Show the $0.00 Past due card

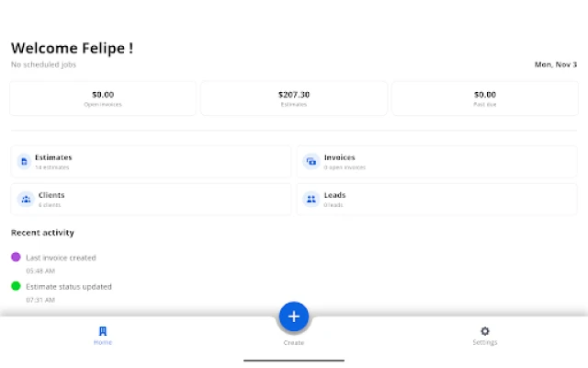[x=485, y=98]
